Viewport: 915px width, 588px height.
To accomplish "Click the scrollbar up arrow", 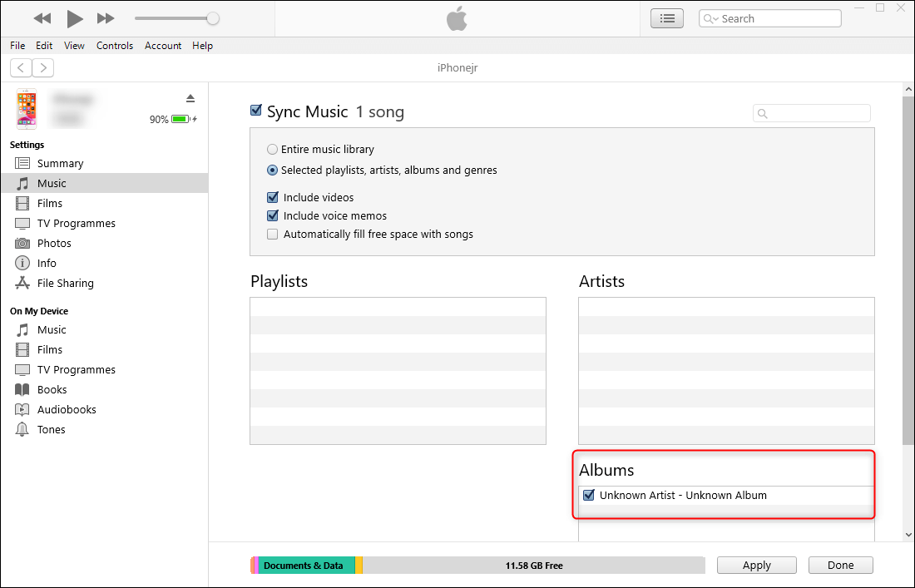I will point(908,89).
